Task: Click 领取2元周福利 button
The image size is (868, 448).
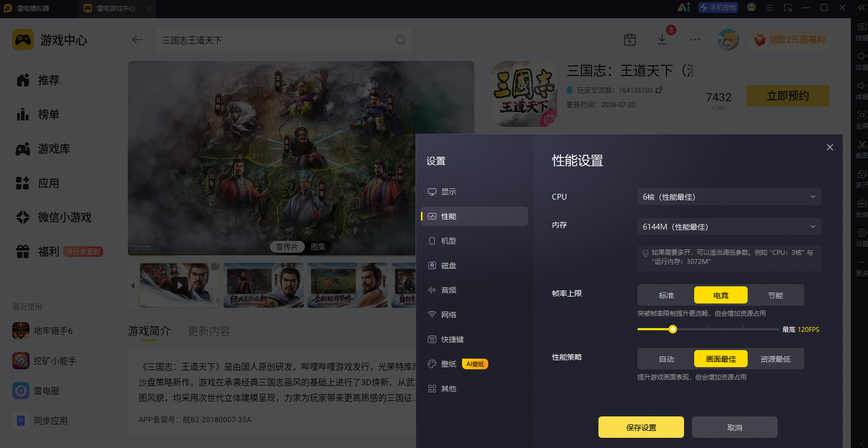Action: 789,40
